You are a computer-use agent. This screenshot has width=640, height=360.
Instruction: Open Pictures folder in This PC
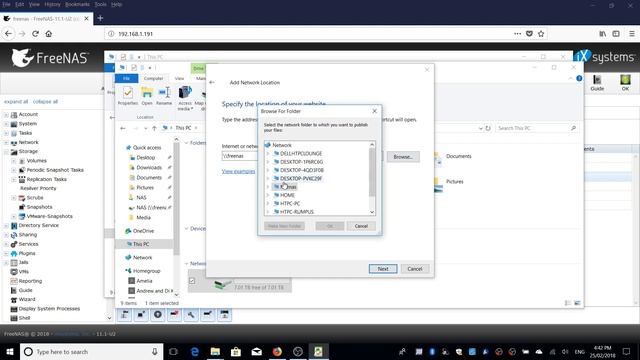coord(454,182)
